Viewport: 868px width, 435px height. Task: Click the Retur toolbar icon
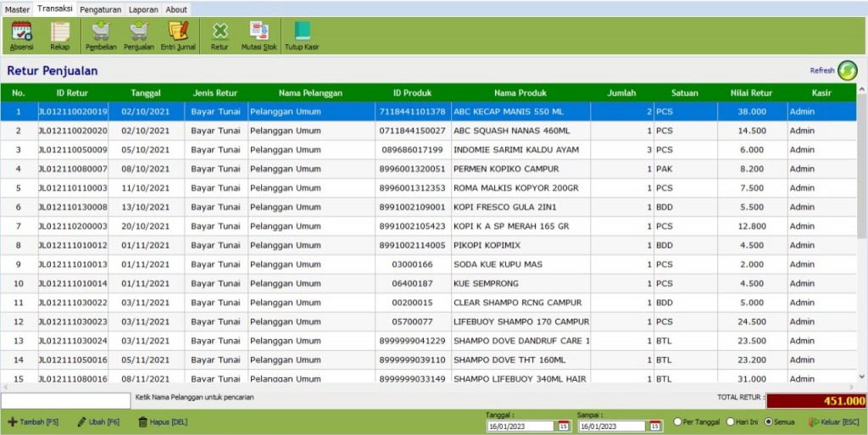[220, 36]
